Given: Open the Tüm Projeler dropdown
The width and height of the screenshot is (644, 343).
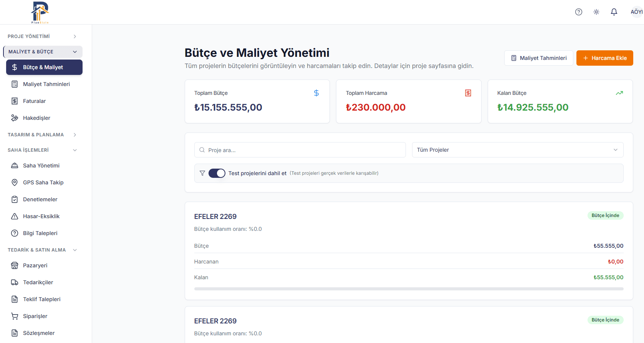Looking at the screenshot, I should pyautogui.click(x=518, y=150).
